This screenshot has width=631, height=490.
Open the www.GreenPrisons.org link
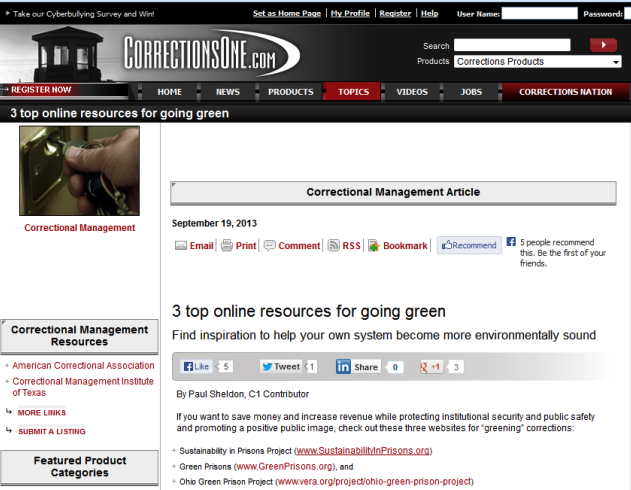pos(284,466)
